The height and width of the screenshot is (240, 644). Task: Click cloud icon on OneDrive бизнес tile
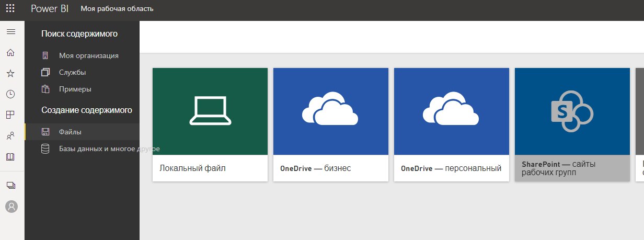click(x=330, y=108)
